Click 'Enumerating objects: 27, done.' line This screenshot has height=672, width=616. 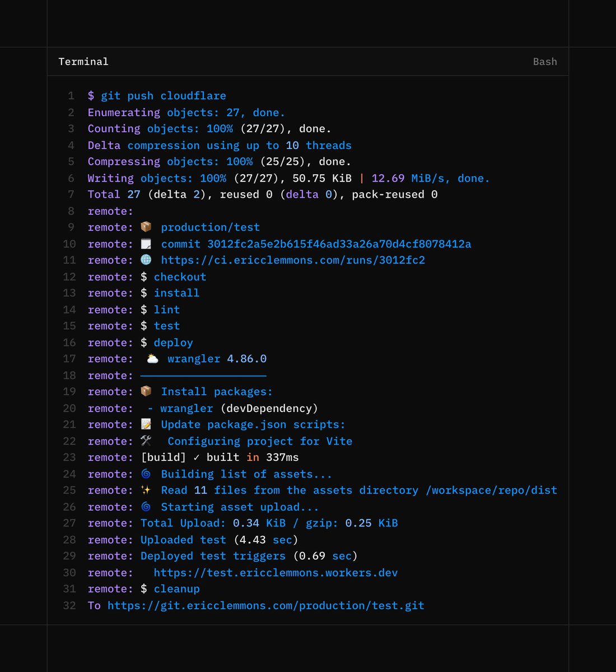pyautogui.click(x=186, y=113)
